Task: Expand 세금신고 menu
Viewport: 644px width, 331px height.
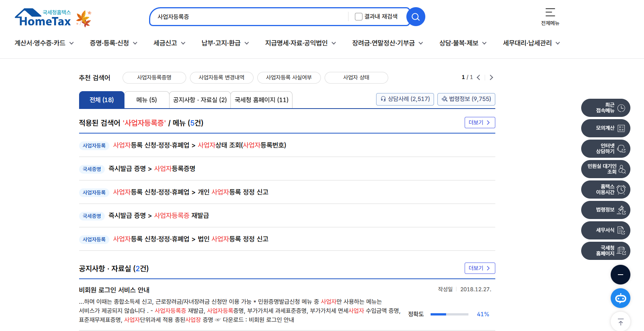Action: (170, 43)
